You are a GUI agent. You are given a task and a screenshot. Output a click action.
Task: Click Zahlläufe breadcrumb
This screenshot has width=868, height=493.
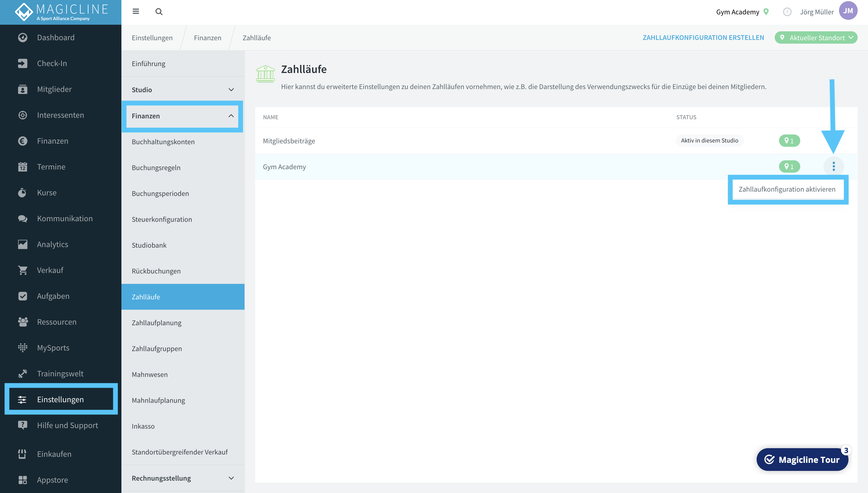[256, 38]
